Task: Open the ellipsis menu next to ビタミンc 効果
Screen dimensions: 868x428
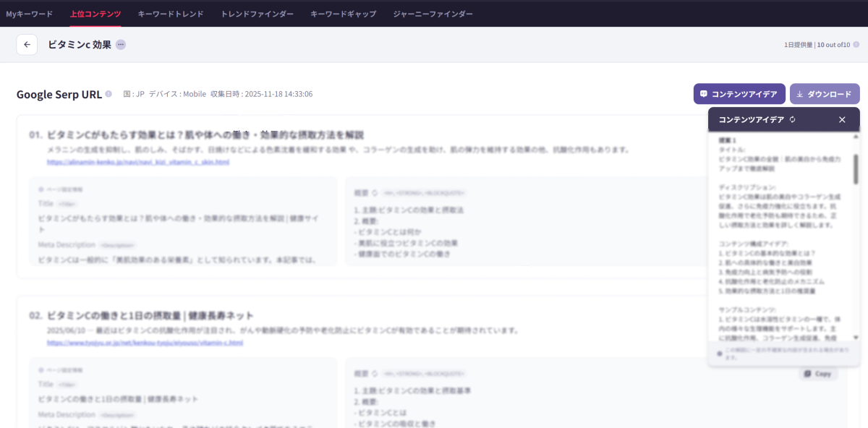Action: [120, 44]
